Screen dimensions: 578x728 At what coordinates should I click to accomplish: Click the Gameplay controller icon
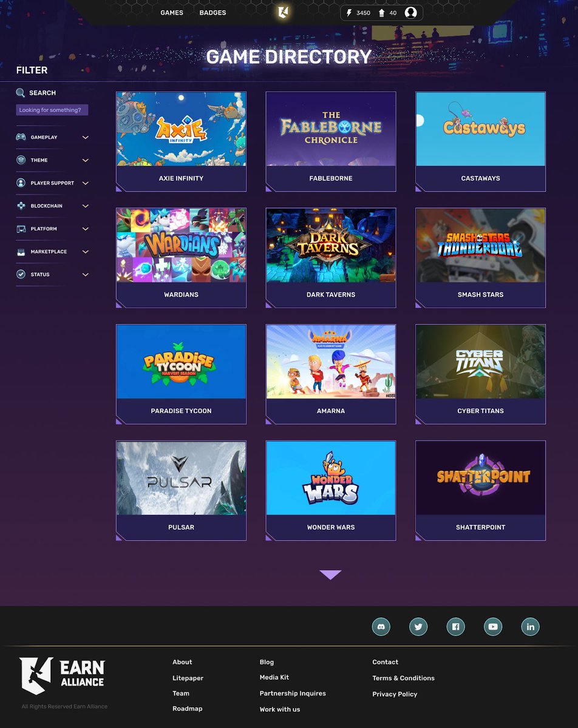click(x=21, y=137)
